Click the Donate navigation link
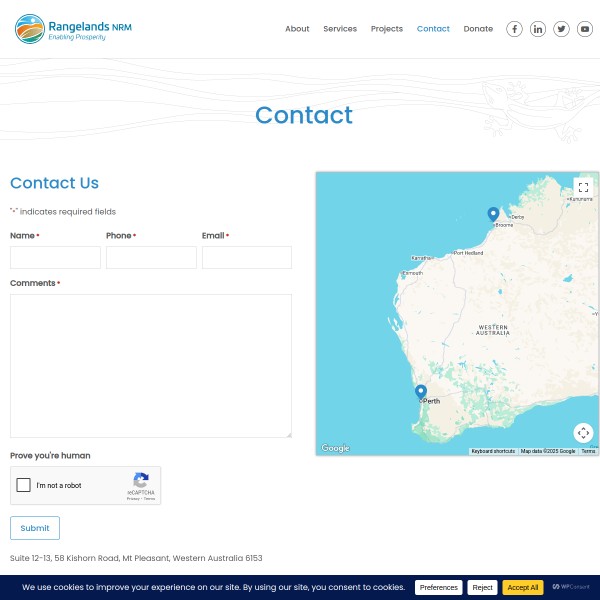Viewport: 600px width, 600px height. point(478,29)
